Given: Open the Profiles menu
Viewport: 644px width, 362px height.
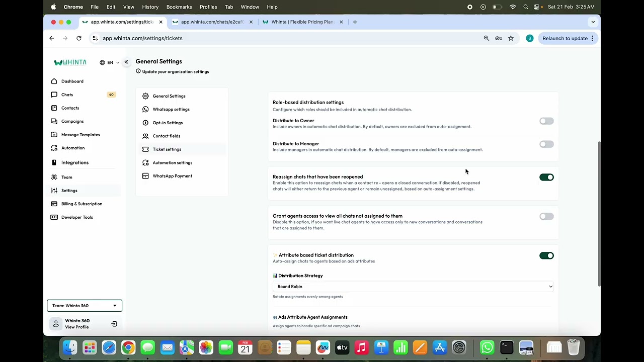Looking at the screenshot, I should tap(208, 7).
